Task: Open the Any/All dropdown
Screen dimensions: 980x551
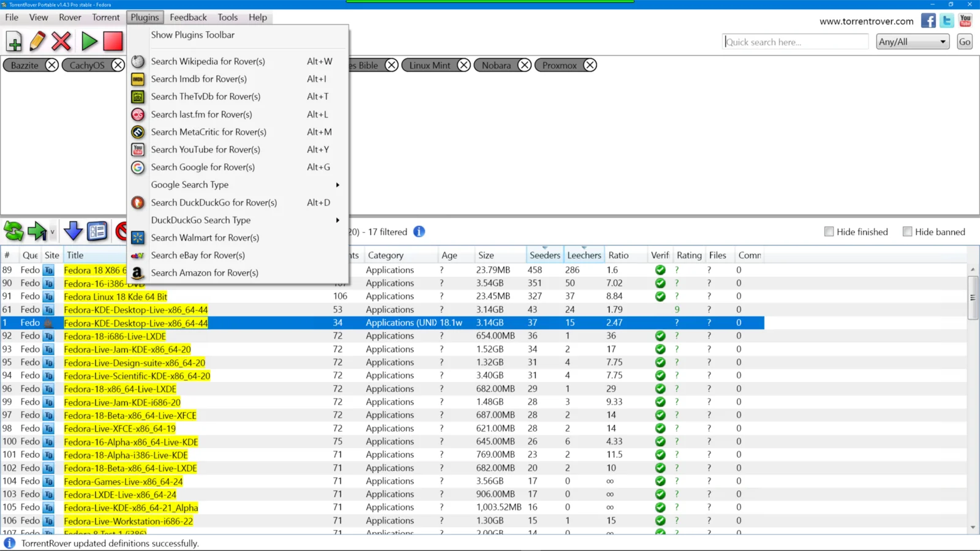Action: tap(913, 42)
